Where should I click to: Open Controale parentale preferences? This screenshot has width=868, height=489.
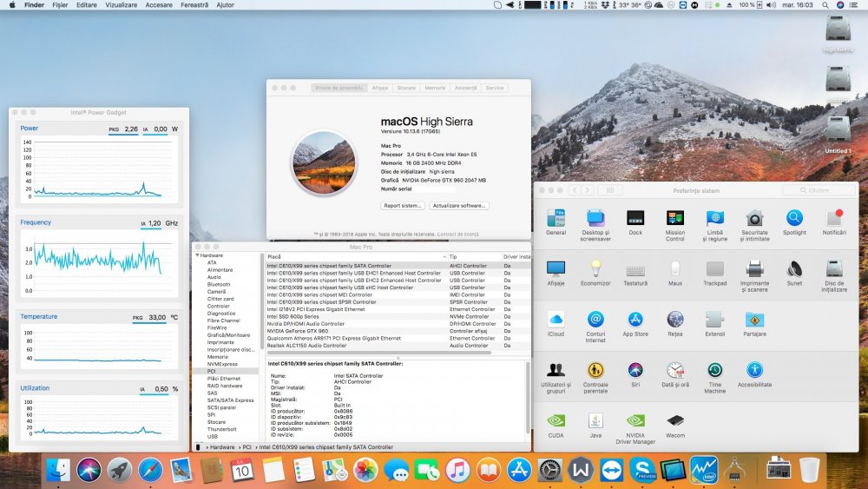pyautogui.click(x=595, y=377)
